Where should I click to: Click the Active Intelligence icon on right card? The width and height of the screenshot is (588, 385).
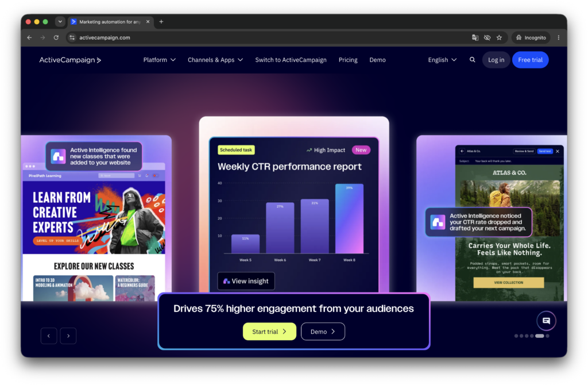tap(438, 222)
